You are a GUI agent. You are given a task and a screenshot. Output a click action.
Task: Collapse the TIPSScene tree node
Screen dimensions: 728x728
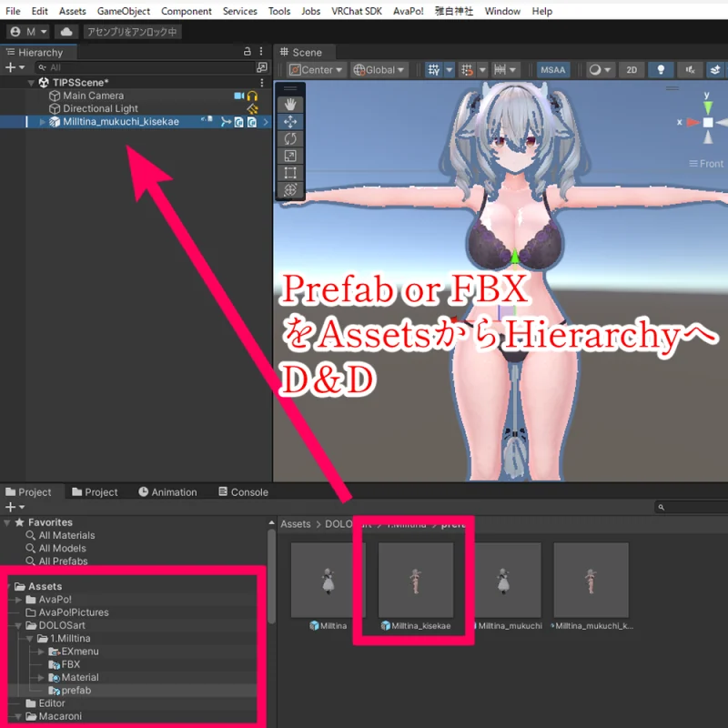coord(31,83)
